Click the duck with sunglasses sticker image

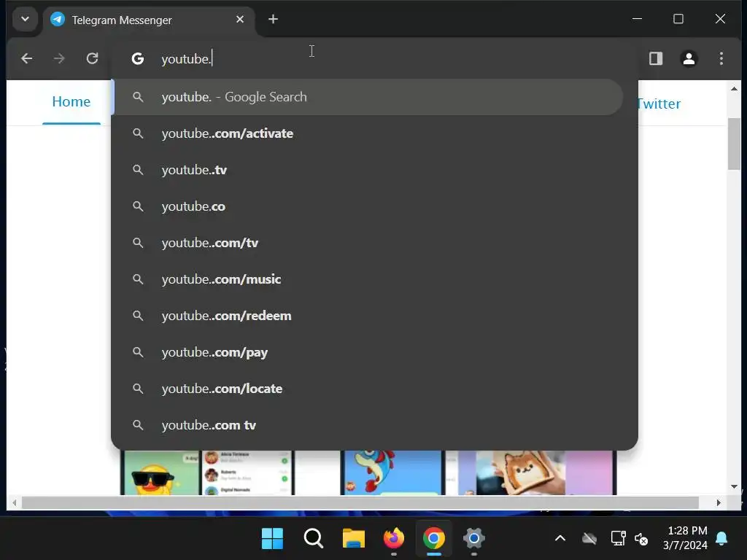pos(160,472)
